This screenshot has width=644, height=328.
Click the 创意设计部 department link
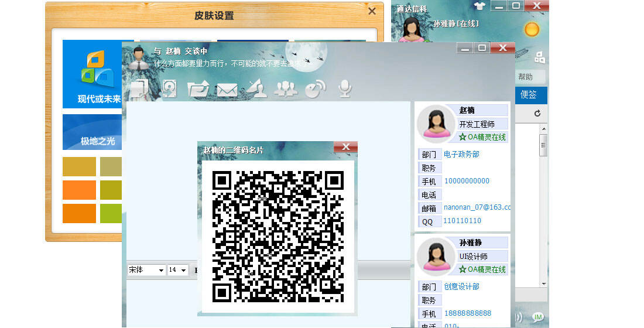[461, 287]
